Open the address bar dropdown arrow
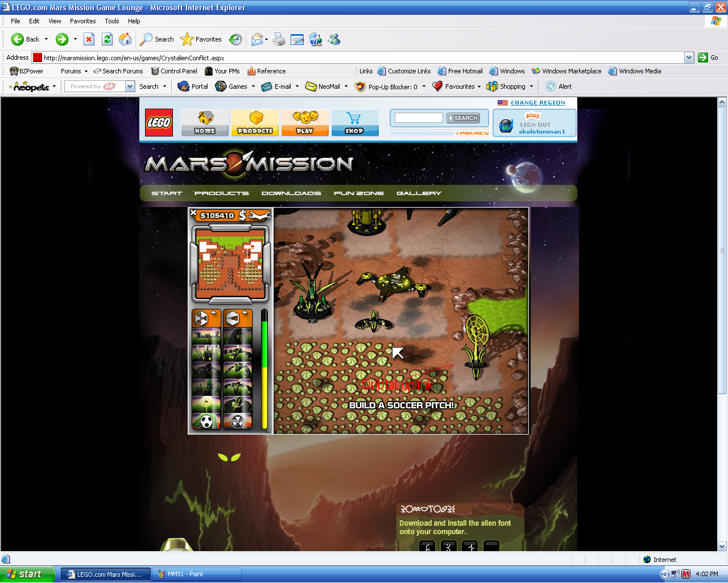Viewport: 728px width, 583px height. click(689, 57)
